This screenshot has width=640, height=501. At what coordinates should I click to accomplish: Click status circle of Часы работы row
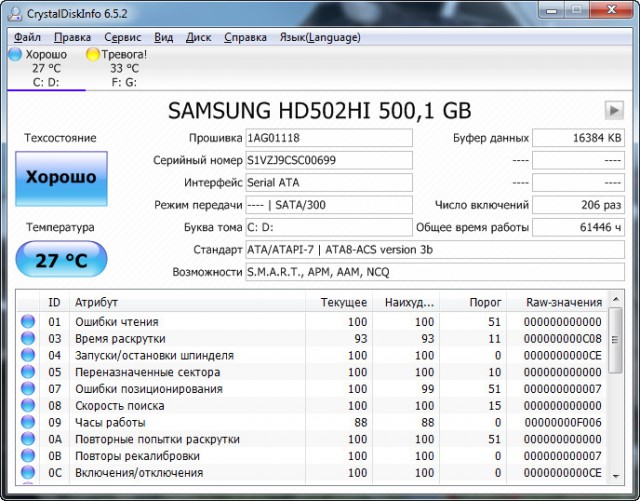(x=28, y=422)
